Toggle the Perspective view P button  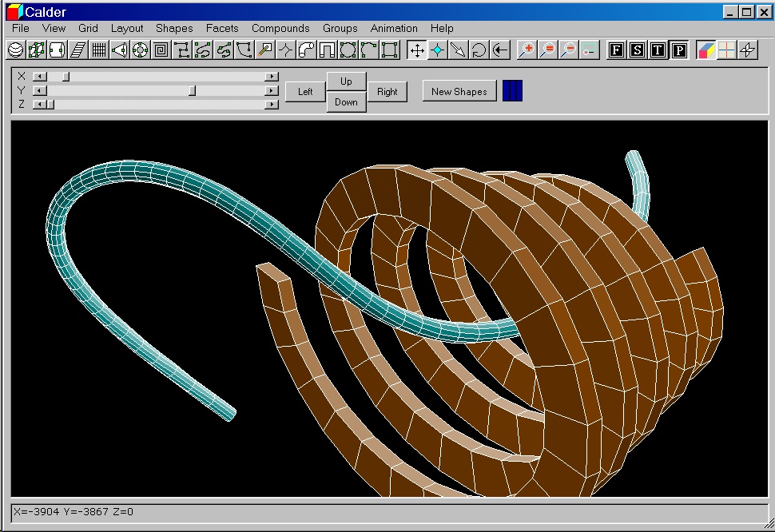click(x=678, y=50)
